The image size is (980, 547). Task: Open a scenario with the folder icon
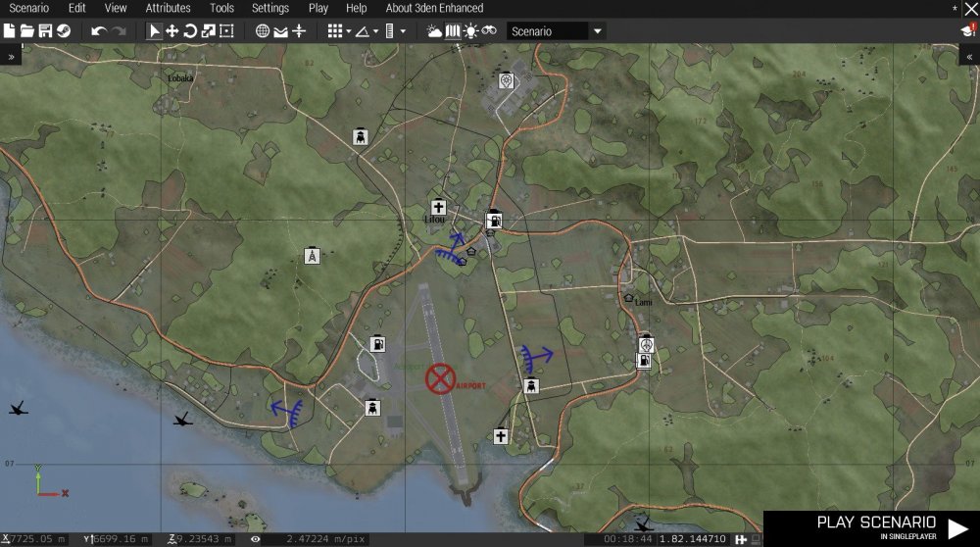coord(27,31)
